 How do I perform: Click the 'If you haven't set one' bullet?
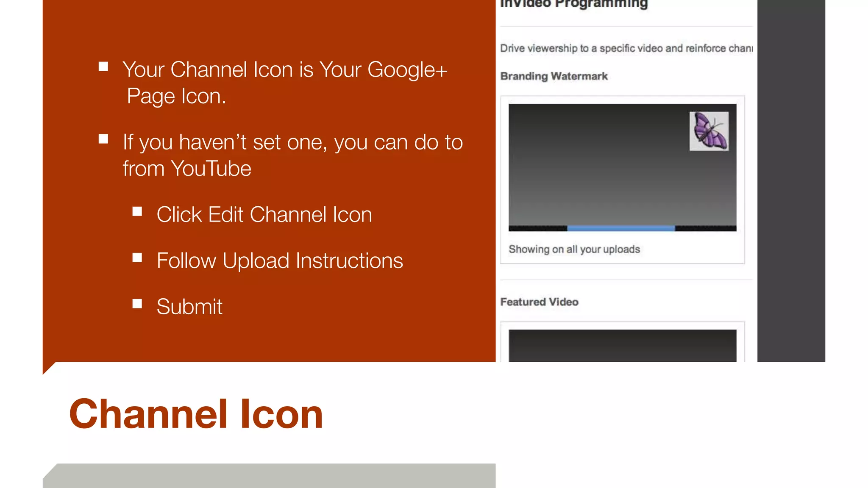[292, 155]
